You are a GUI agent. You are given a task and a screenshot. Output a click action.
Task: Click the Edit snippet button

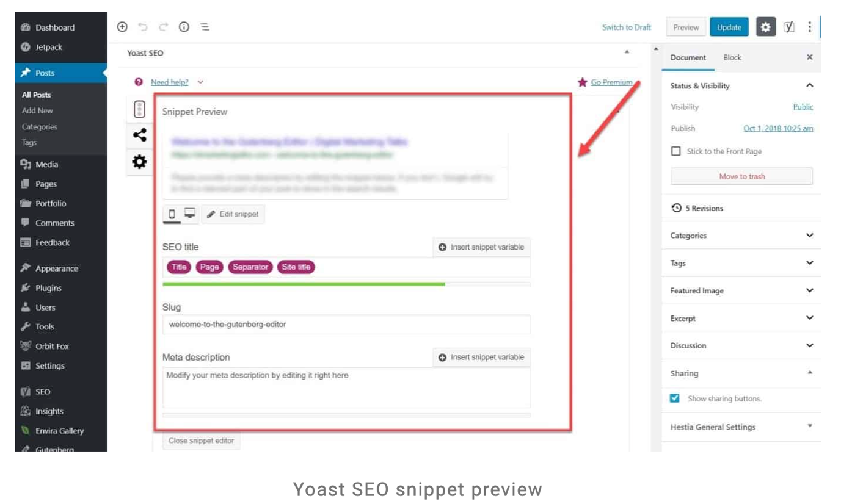click(233, 214)
